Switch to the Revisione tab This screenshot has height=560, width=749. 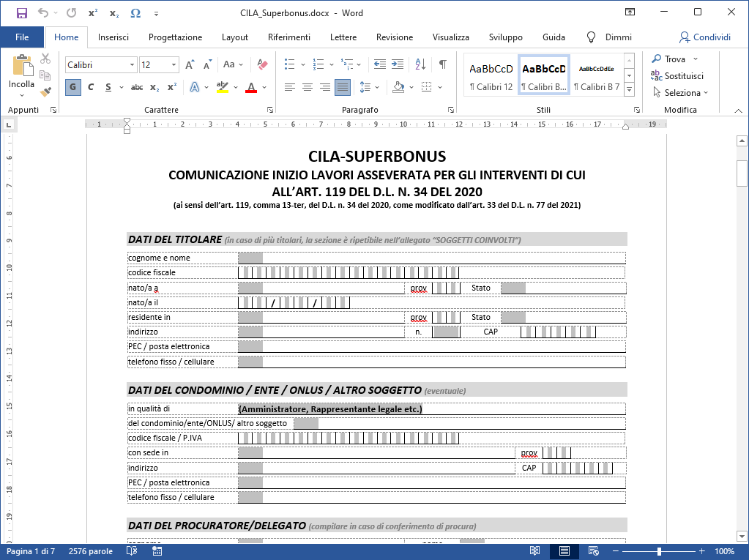[394, 37]
